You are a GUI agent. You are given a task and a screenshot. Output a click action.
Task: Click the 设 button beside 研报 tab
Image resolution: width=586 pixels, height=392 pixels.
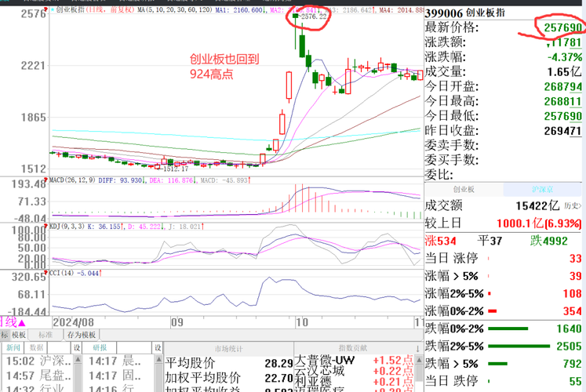158,347
